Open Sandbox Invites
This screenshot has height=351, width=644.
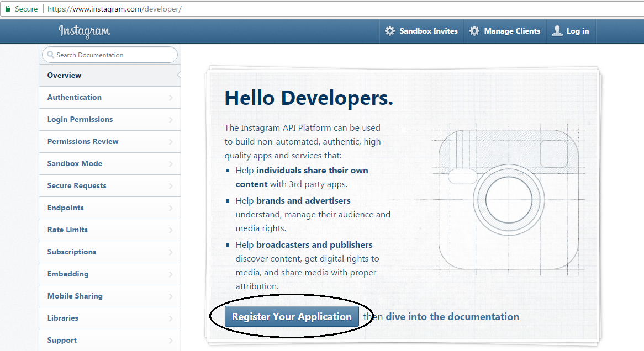[421, 31]
